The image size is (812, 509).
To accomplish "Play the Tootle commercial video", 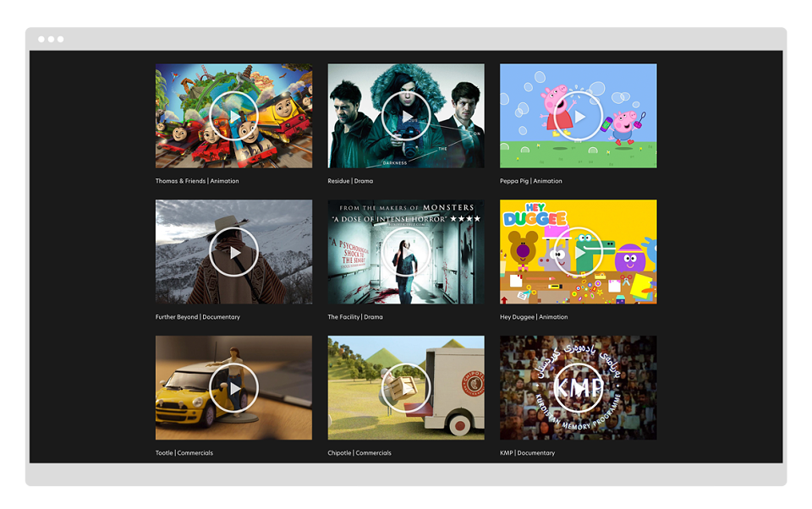I will 233,388.
